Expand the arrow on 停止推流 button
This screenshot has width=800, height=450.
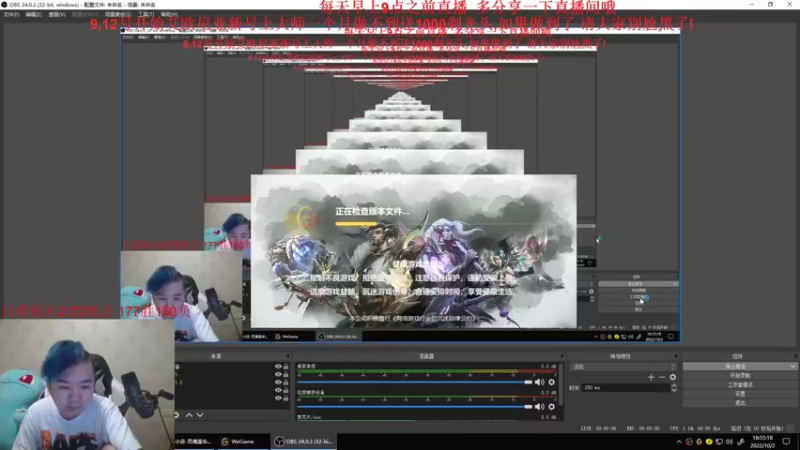coord(792,366)
